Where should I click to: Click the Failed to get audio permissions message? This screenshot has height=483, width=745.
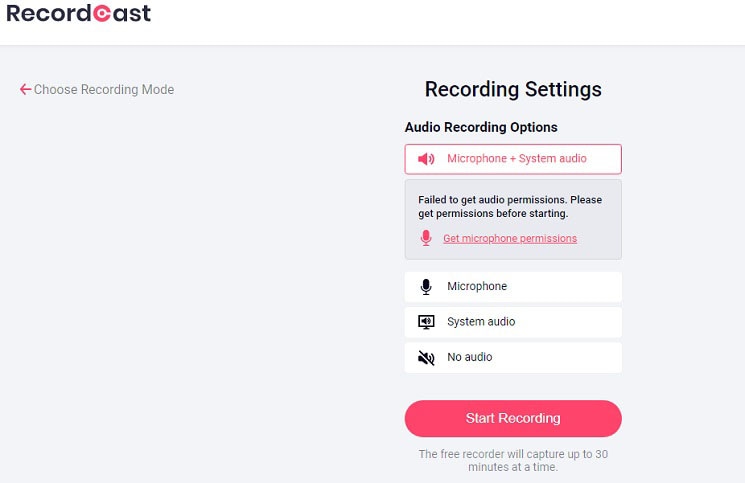(x=510, y=206)
